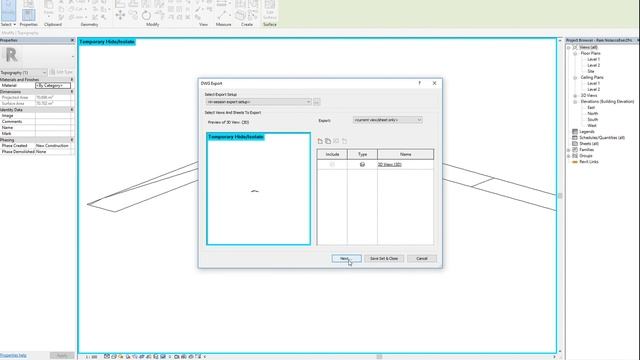Open the Select Export Setup dropdown

(259, 102)
